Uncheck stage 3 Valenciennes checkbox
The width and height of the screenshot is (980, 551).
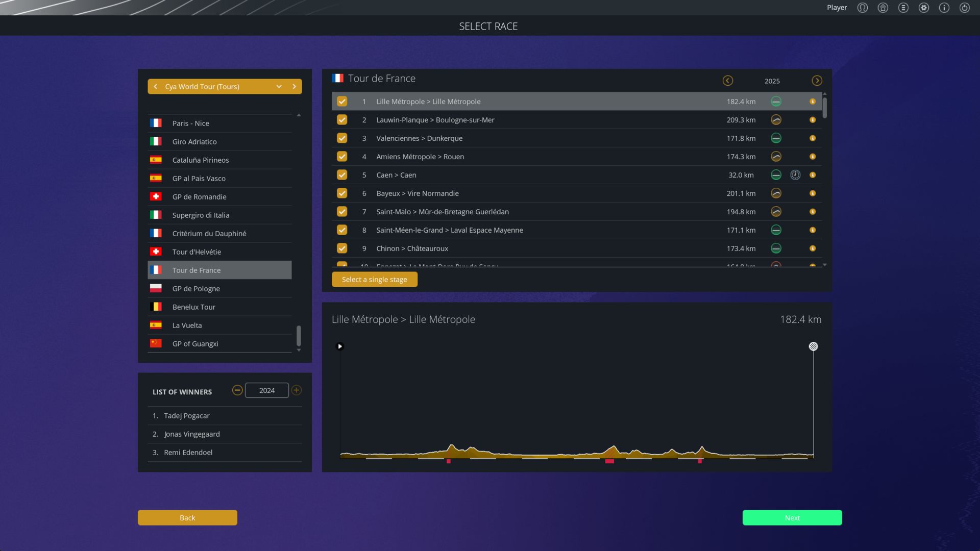(x=342, y=138)
